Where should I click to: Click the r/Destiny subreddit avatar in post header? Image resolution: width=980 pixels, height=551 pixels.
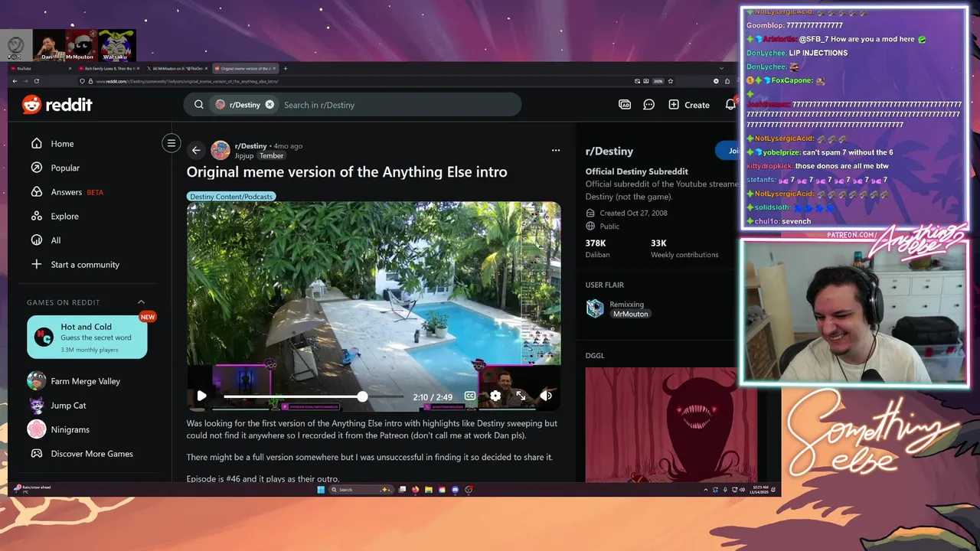(220, 150)
